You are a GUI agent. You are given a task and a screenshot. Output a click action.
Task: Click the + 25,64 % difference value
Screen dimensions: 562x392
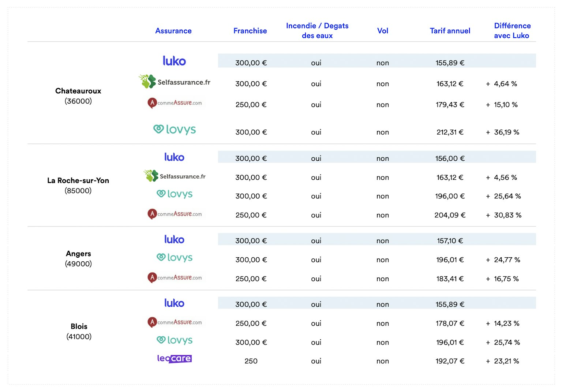pos(503,196)
